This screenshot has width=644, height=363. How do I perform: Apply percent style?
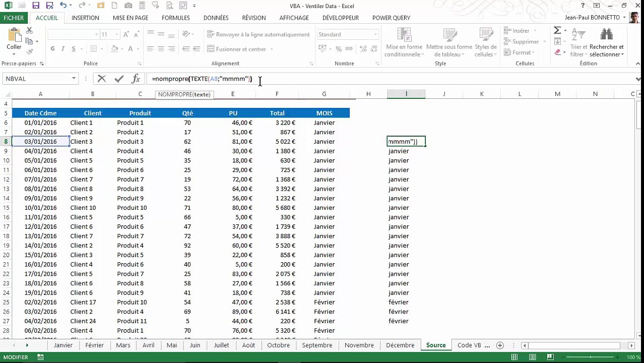click(339, 49)
